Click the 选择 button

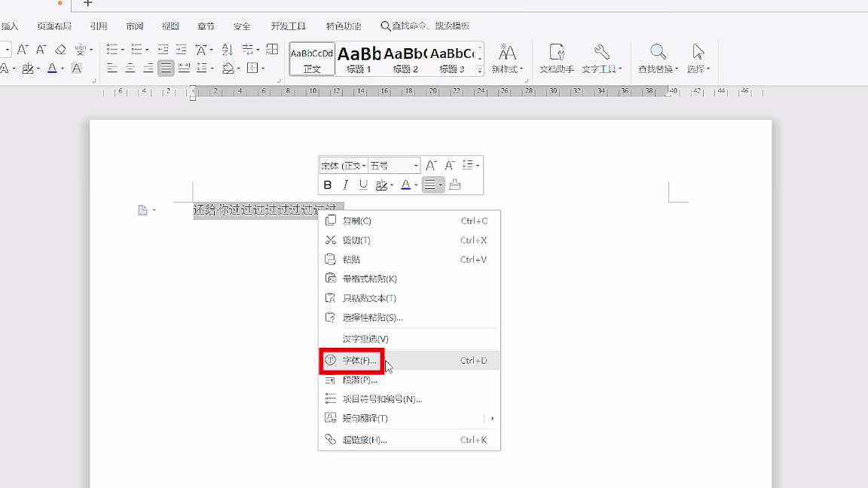coord(698,59)
